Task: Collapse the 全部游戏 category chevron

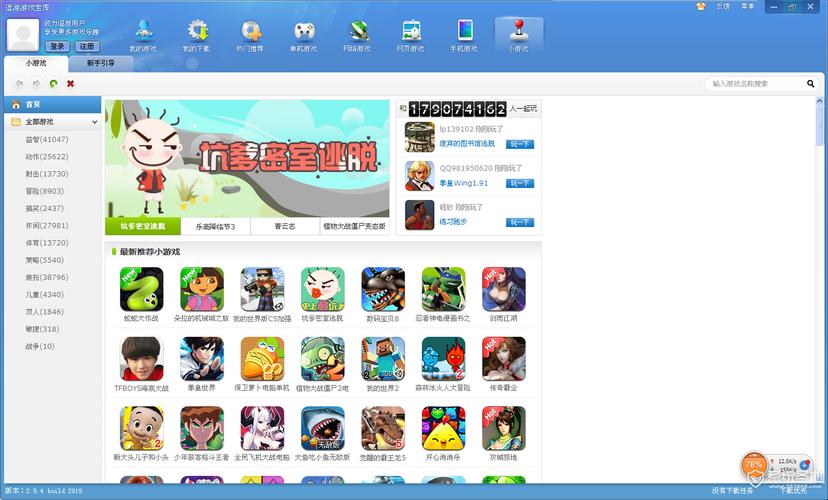Action: click(x=95, y=122)
